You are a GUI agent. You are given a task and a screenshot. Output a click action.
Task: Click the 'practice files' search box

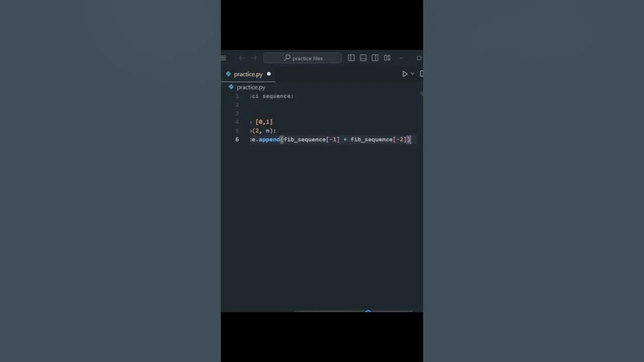pyautogui.click(x=302, y=58)
